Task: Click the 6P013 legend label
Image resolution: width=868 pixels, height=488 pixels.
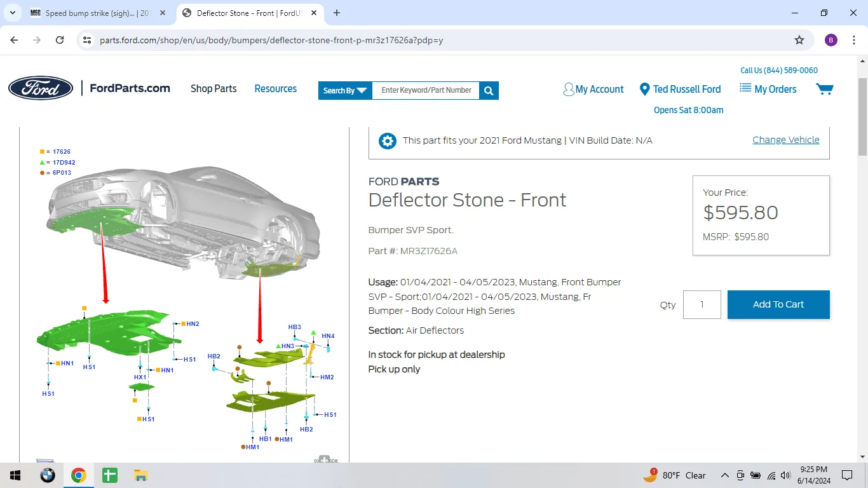Action: coord(62,173)
